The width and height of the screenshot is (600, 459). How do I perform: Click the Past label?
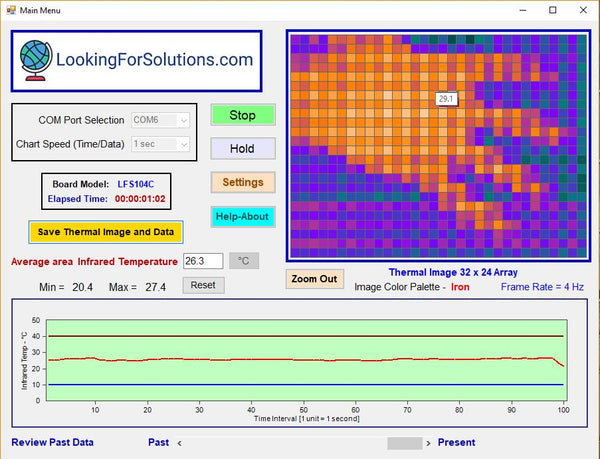(x=158, y=443)
